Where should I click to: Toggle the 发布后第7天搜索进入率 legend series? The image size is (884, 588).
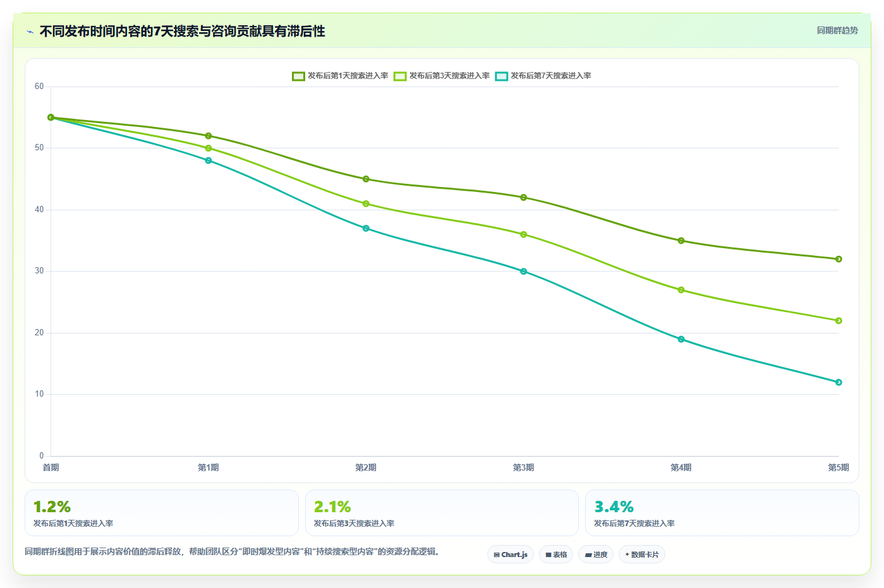click(543, 76)
